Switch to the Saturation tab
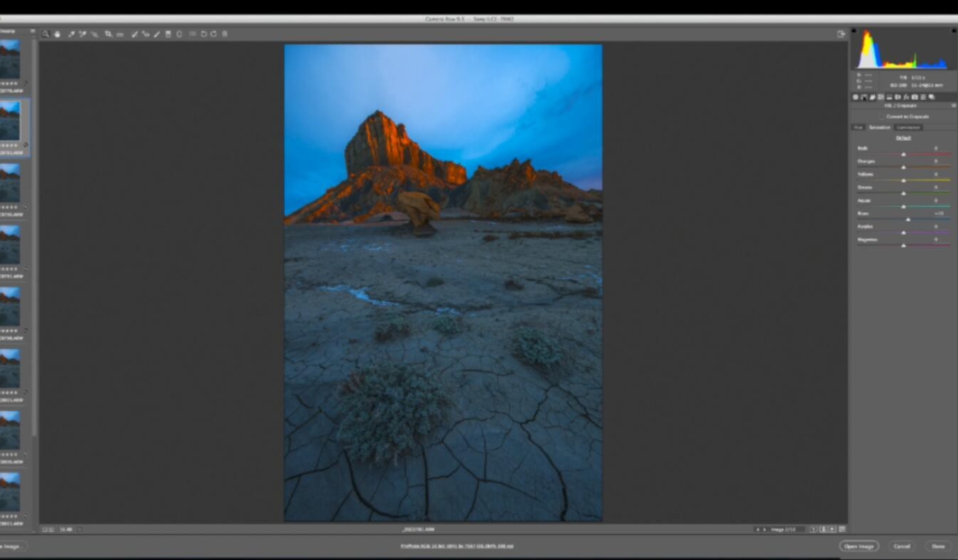Screen dimensions: 958x560 pyautogui.click(x=880, y=127)
